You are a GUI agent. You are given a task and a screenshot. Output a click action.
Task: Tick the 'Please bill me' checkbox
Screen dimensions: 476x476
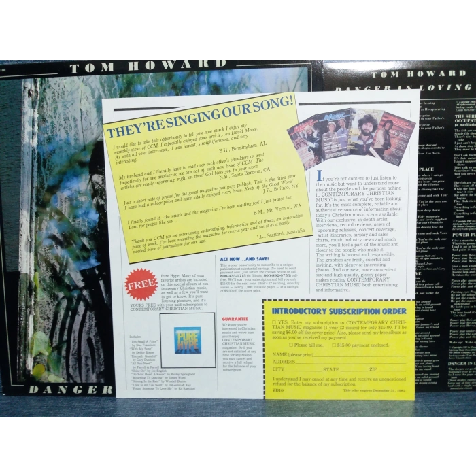click(290, 345)
